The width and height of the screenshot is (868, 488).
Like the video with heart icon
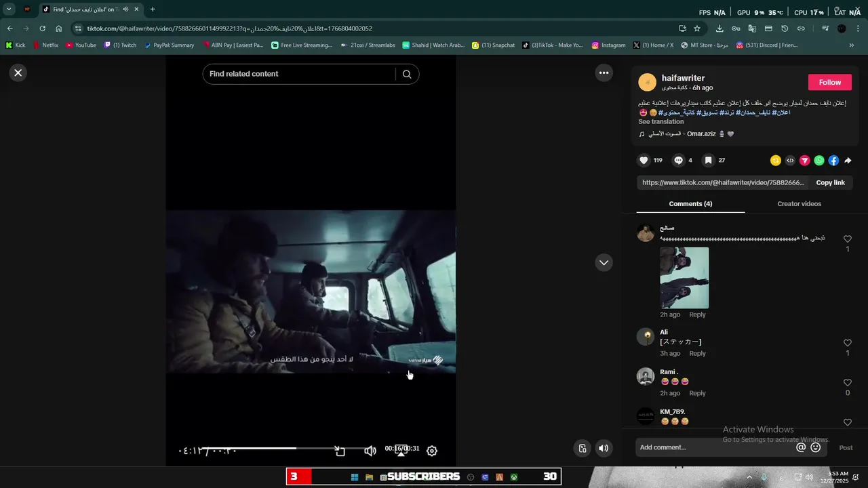[644, 161]
